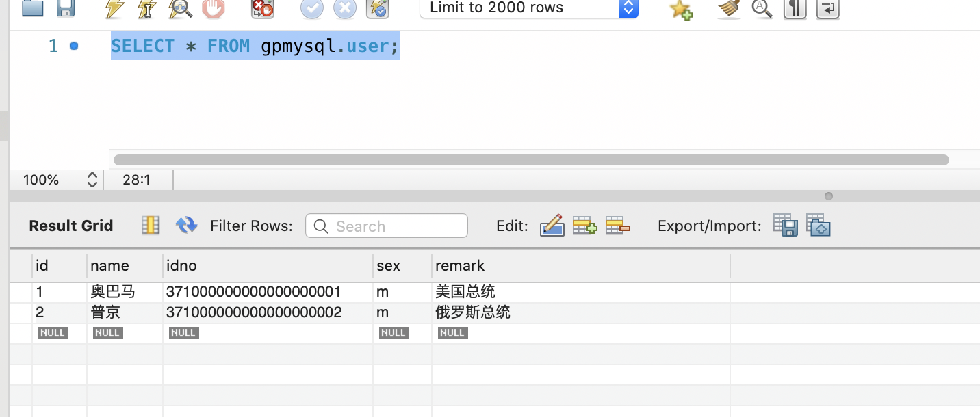Select the cell 奥巴马
This screenshot has height=417, width=980.
pyautogui.click(x=125, y=293)
